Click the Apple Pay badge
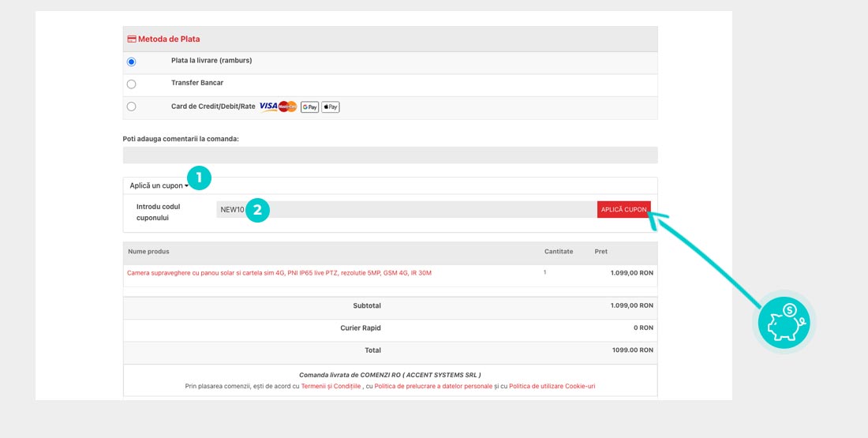Screen dimensions: 868x438 coord(330,107)
